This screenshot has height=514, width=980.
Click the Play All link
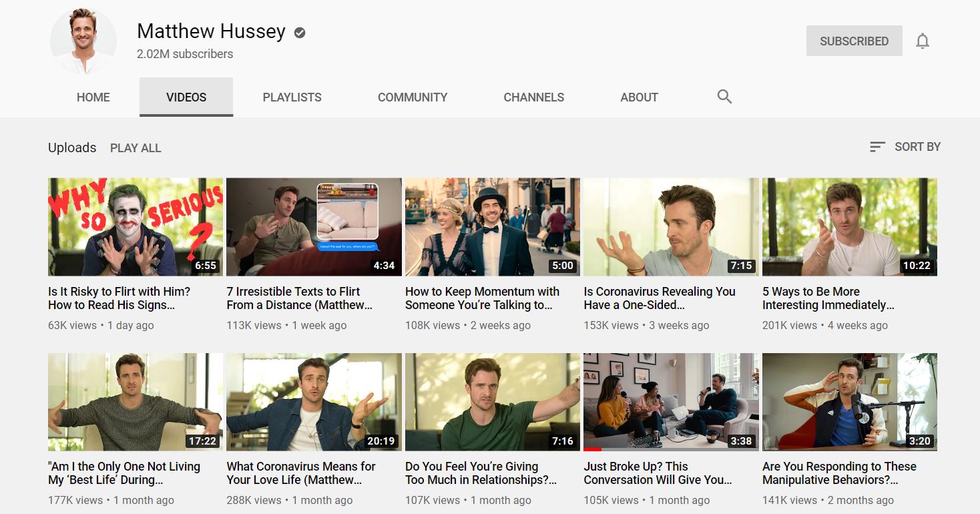pyautogui.click(x=136, y=148)
